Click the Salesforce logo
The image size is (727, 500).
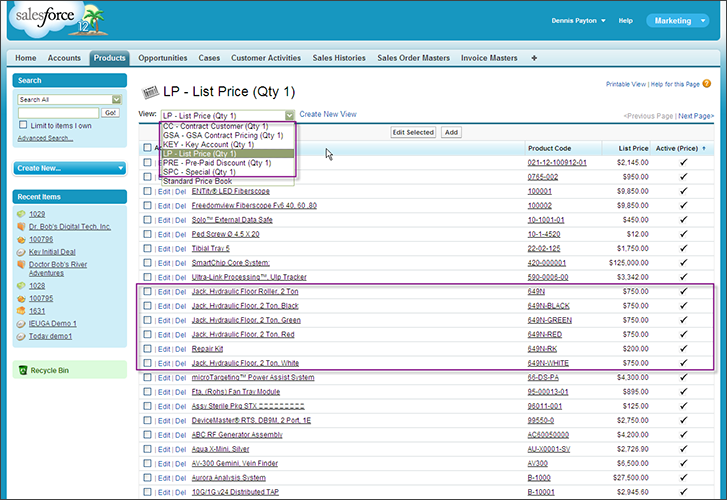58,19
